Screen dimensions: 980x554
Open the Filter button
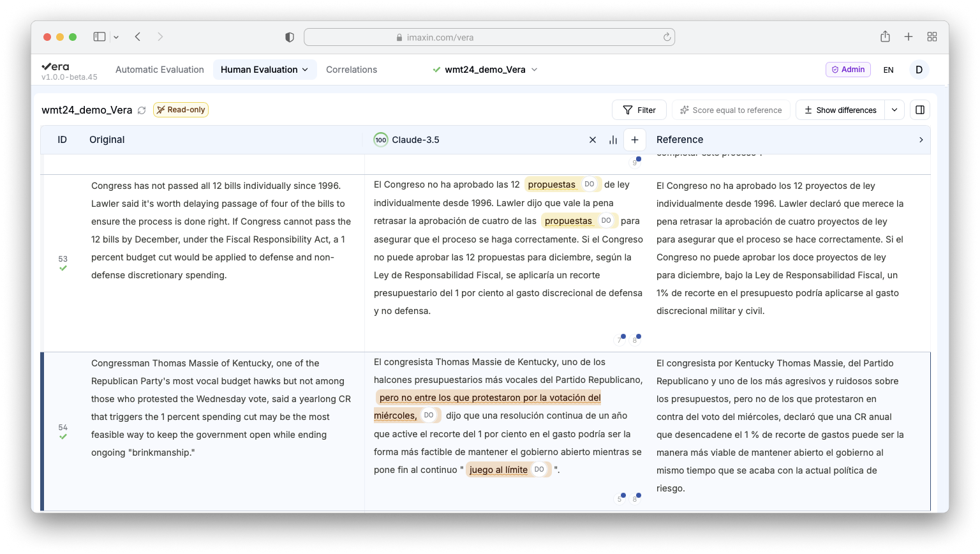pyautogui.click(x=639, y=110)
